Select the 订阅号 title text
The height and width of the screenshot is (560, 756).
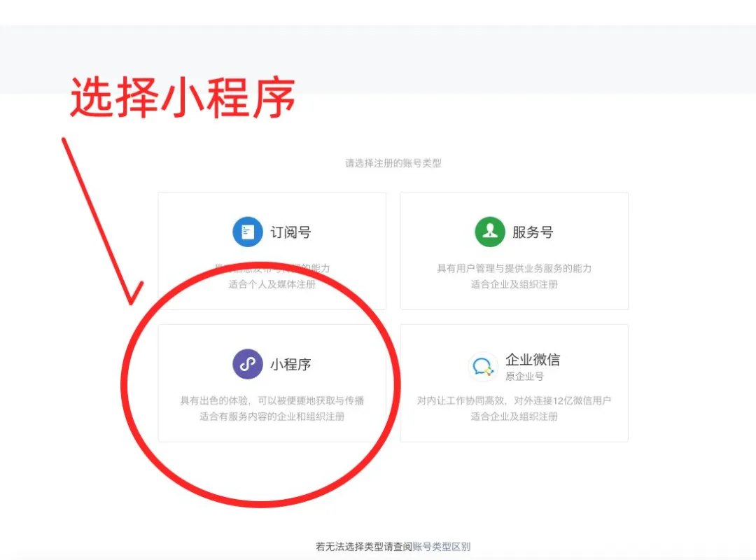pyautogui.click(x=290, y=232)
